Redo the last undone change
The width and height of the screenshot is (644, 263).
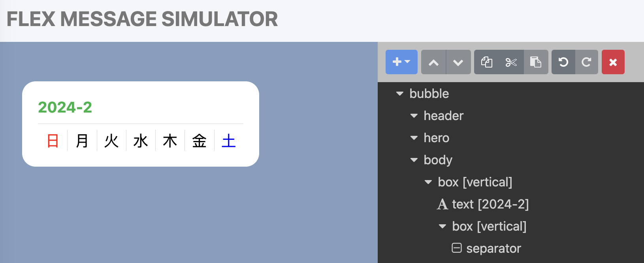tap(587, 62)
